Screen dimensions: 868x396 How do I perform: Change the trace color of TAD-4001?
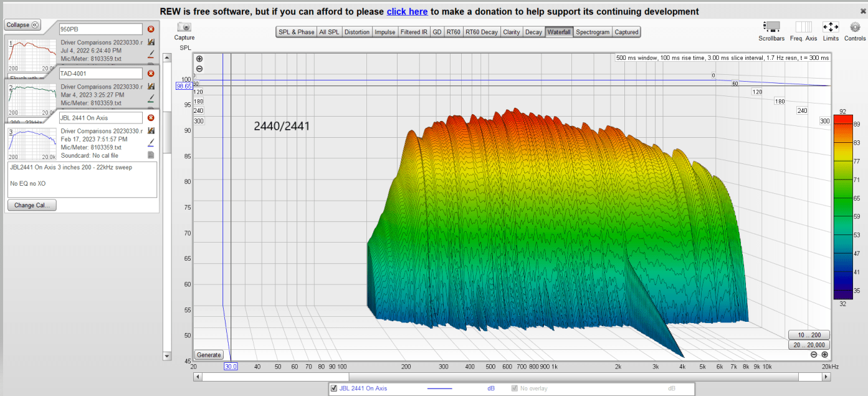(151, 98)
